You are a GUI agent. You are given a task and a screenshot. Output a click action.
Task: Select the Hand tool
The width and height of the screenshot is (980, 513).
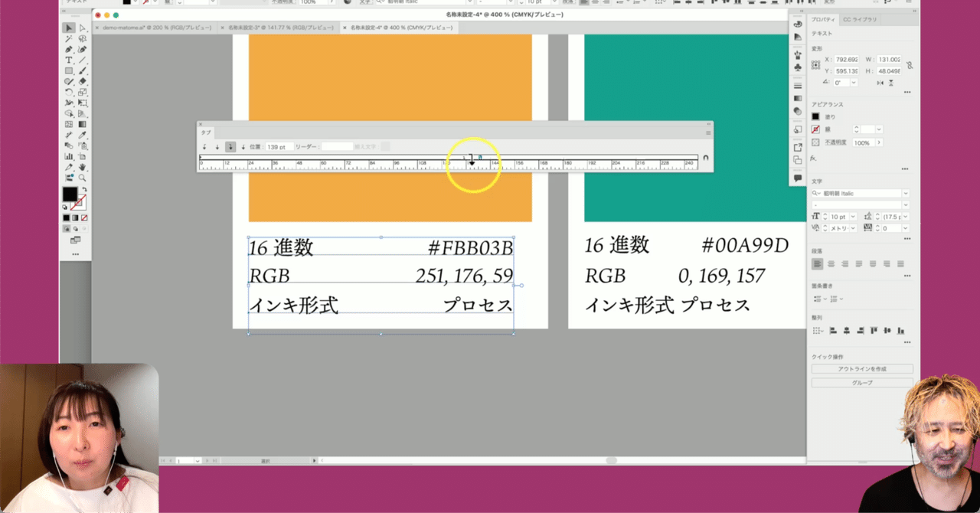[x=83, y=168]
